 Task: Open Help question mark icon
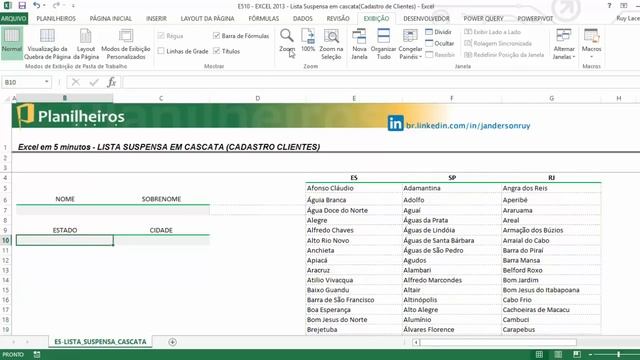pos(609,6)
